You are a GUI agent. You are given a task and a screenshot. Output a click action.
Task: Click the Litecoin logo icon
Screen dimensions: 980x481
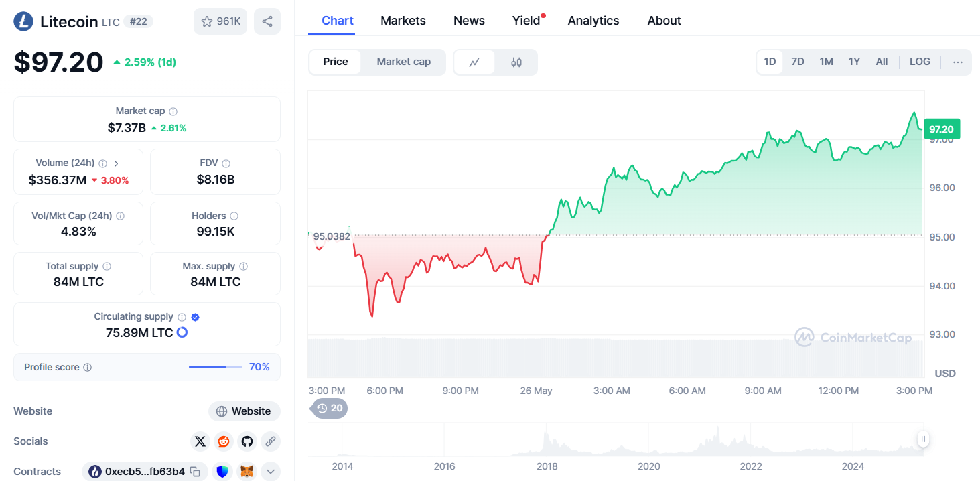coord(23,21)
